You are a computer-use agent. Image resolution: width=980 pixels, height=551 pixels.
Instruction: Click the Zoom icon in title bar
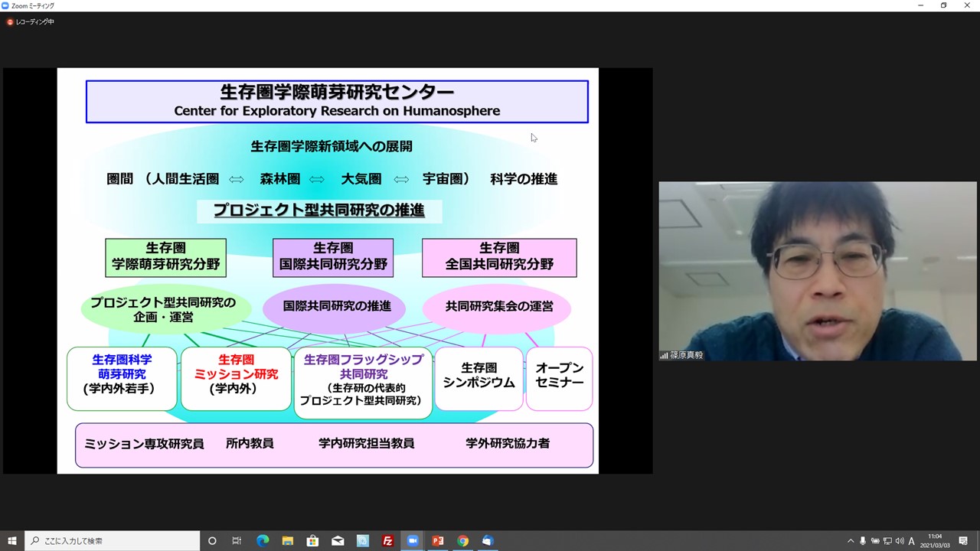[x=5, y=5]
